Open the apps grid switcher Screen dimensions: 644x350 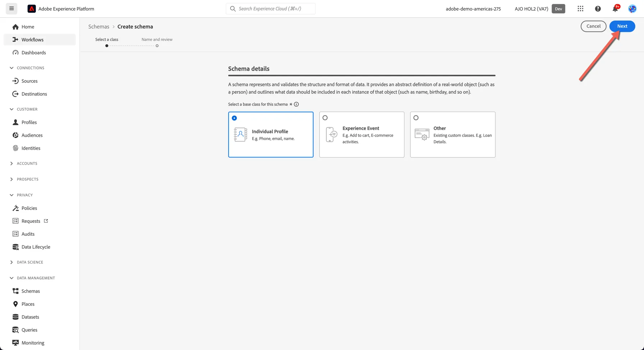coord(580,9)
